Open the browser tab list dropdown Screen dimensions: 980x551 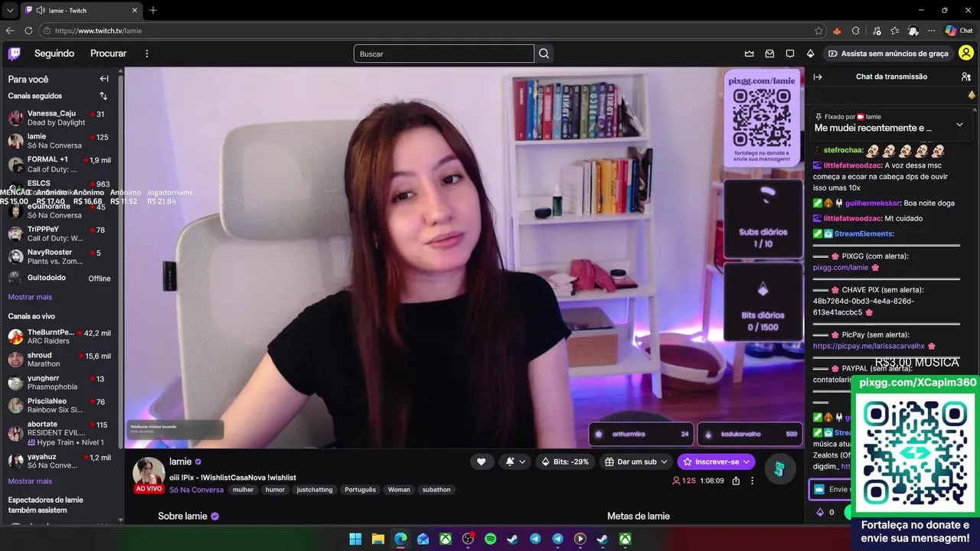pyautogui.click(x=10, y=11)
